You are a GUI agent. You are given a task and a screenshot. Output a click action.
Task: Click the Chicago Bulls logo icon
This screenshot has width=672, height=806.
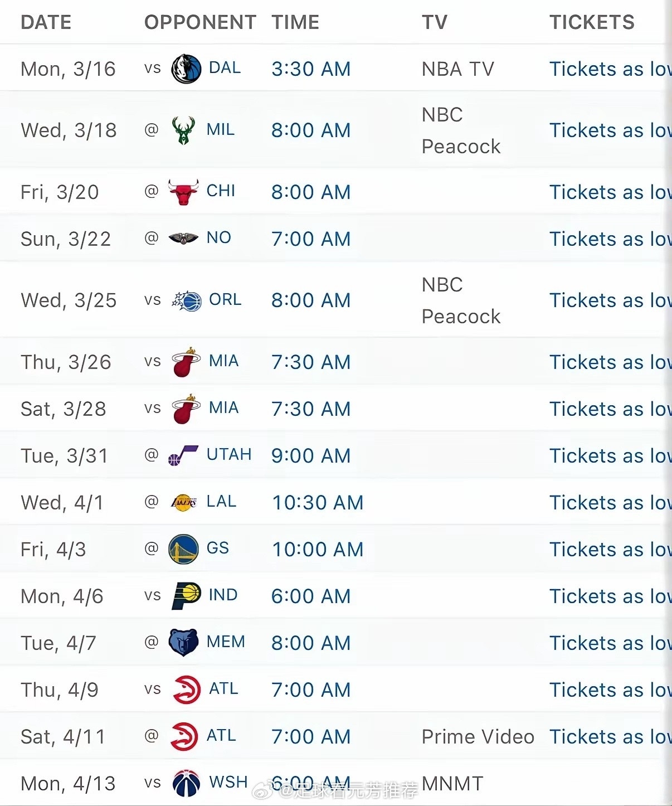pos(183,192)
